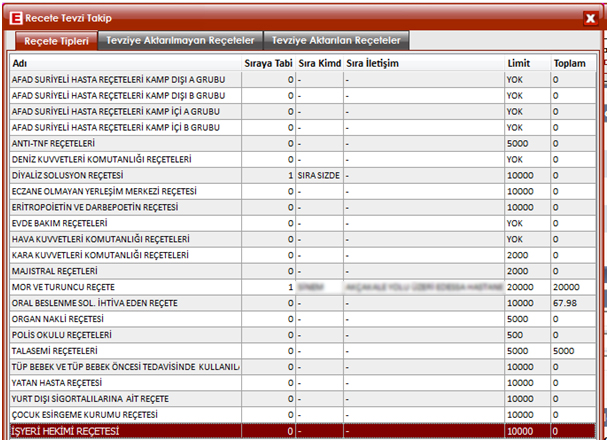Click the red E application icon
This screenshot has height=442, width=609.
coord(16,18)
